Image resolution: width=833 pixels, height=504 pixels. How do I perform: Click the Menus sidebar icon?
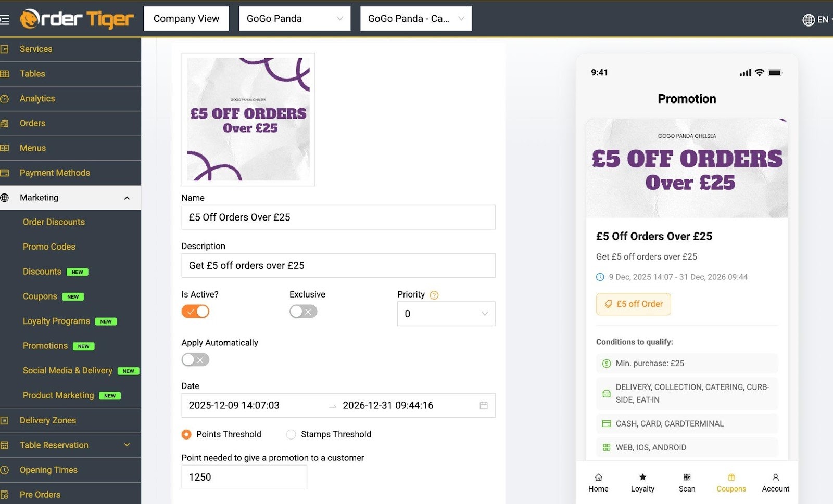tap(5, 148)
